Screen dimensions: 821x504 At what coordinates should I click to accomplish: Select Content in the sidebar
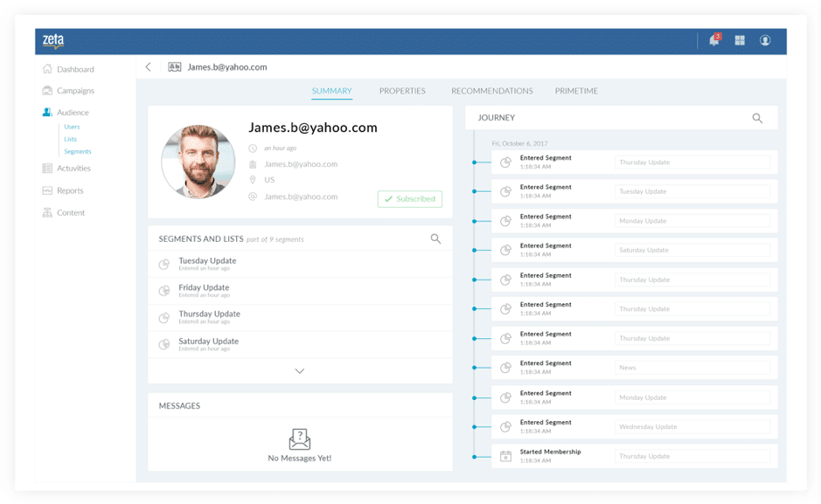click(x=71, y=213)
